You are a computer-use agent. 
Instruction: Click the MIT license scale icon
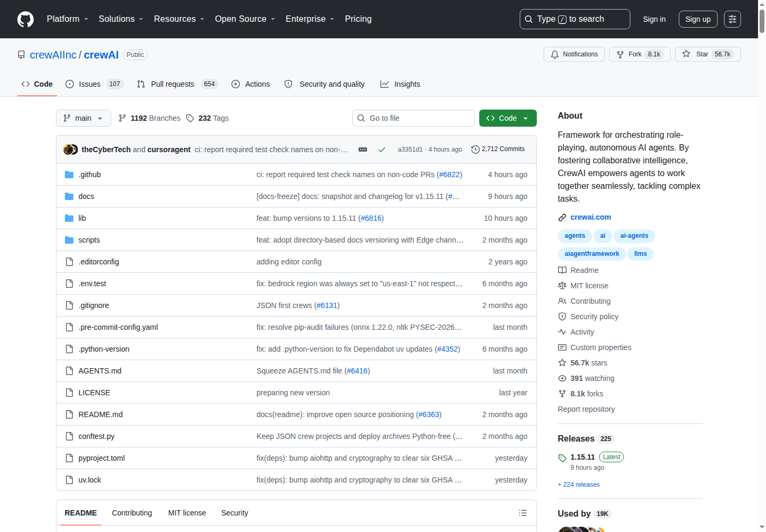coord(562,286)
